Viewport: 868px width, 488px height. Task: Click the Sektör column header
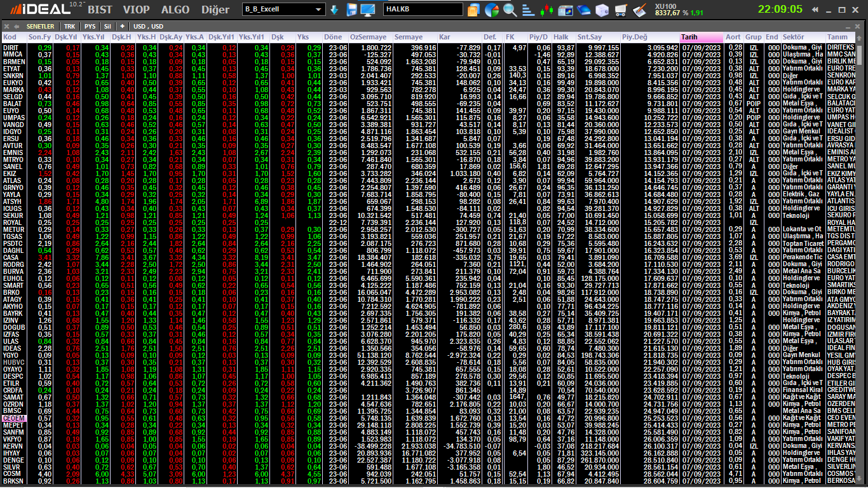point(803,37)
